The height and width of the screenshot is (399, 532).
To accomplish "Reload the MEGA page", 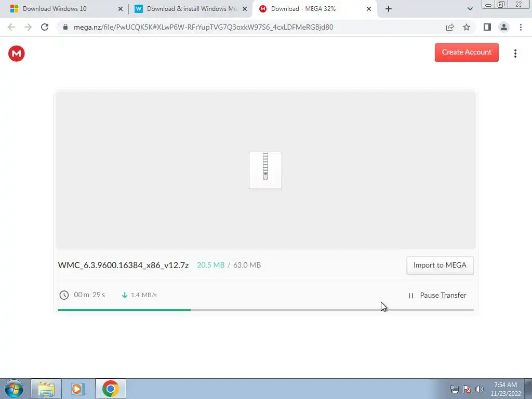I will click(45, 27).
